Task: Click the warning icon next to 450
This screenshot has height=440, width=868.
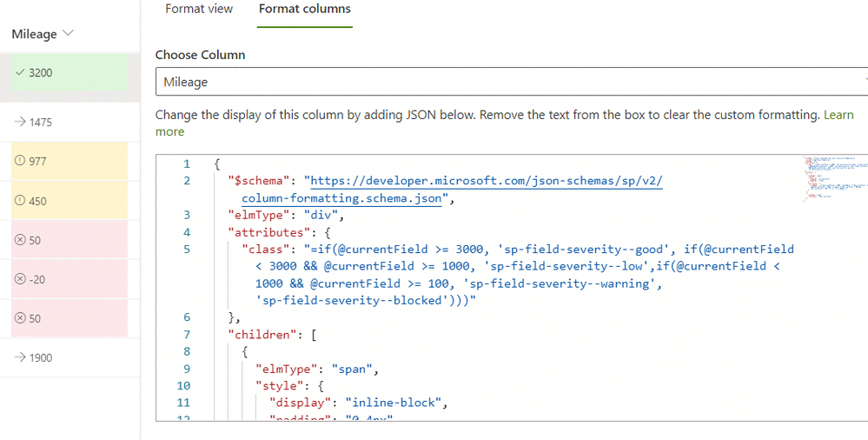Action: click(x=20, y=201)
